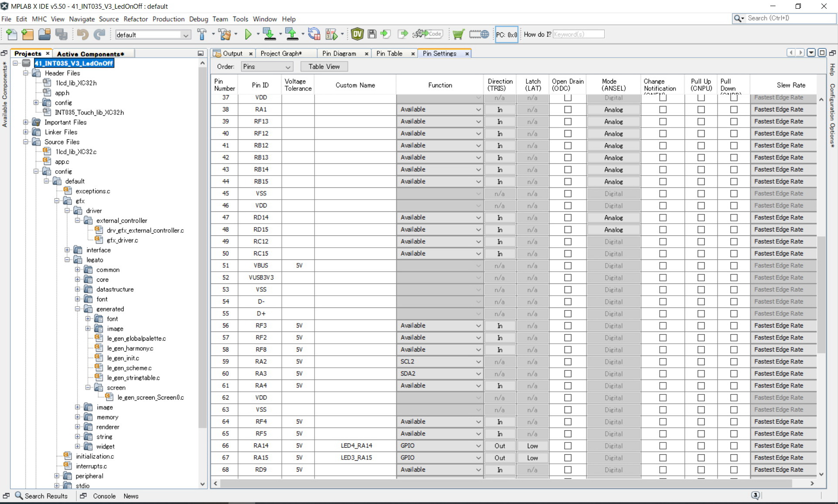Screen dimensions: 838x504
Task: Open the Production menu
Action: pyautogui.click(x=168, y=19)
